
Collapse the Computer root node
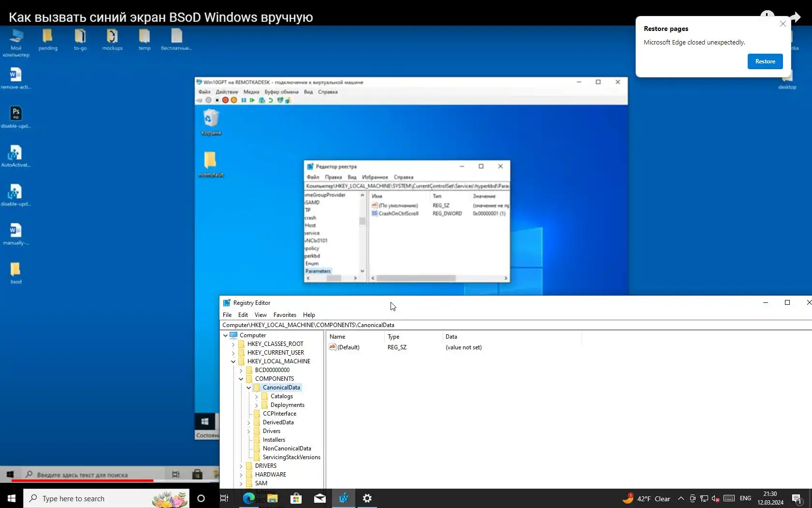point(225,335)
